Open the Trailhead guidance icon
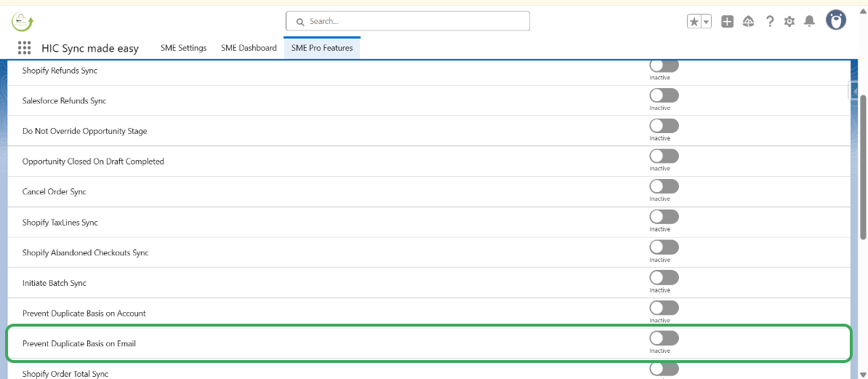The image size is (868, 379). (x=748, y=22)
